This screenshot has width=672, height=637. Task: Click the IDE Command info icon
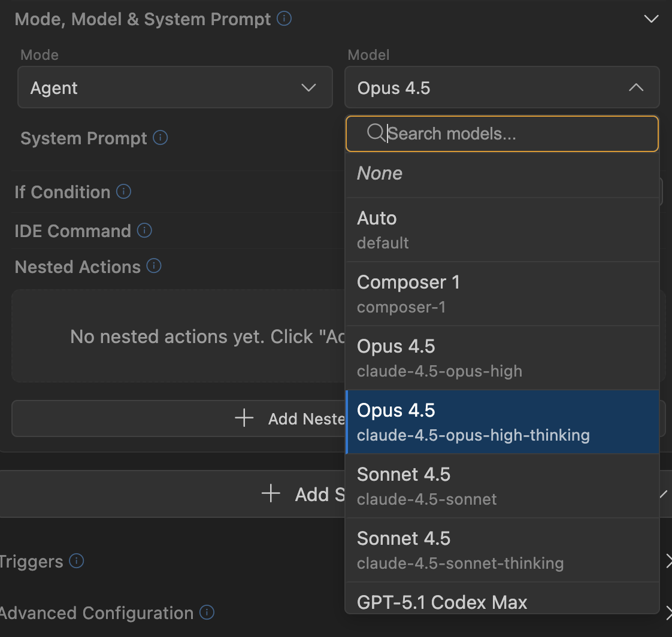coord(144,230)
